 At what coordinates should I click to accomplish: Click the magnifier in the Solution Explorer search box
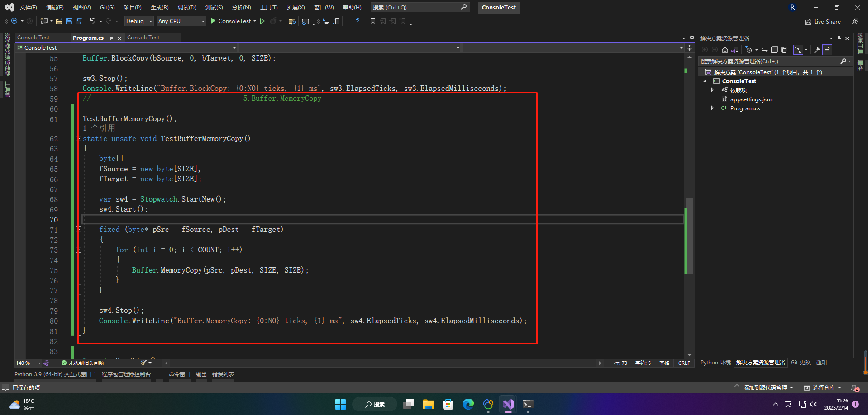[x=844, y=61]
